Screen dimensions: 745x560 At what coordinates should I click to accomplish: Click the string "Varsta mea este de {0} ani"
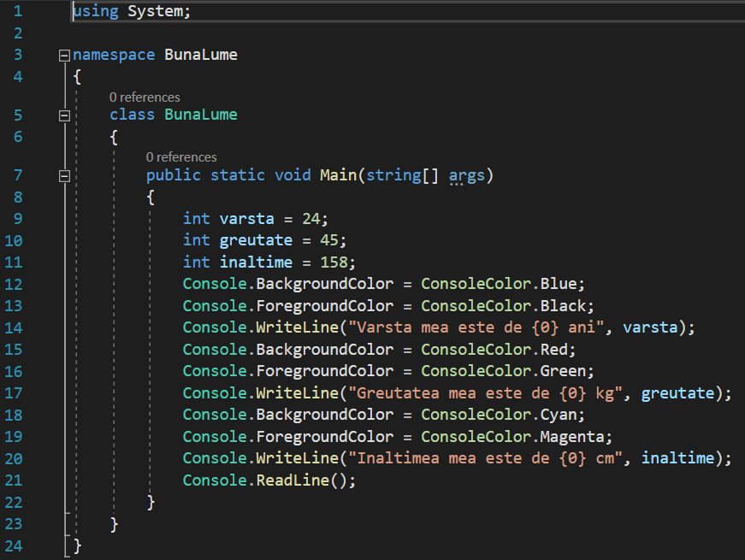point(476,327)
